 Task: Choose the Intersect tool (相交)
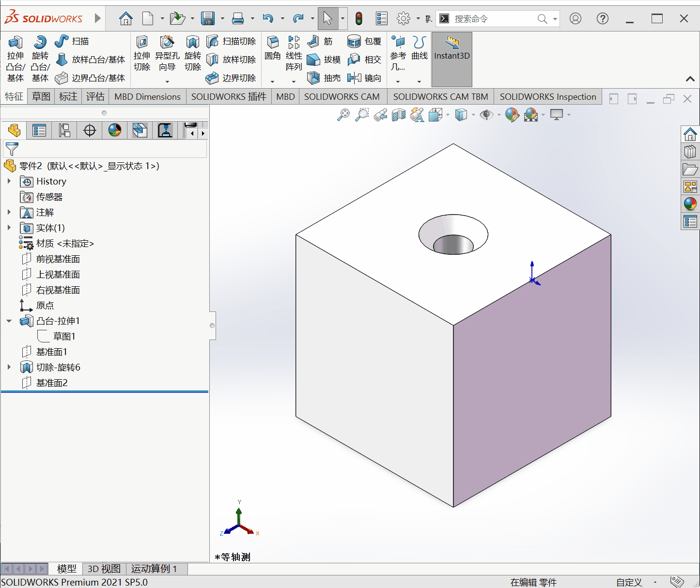coord(364,60)
